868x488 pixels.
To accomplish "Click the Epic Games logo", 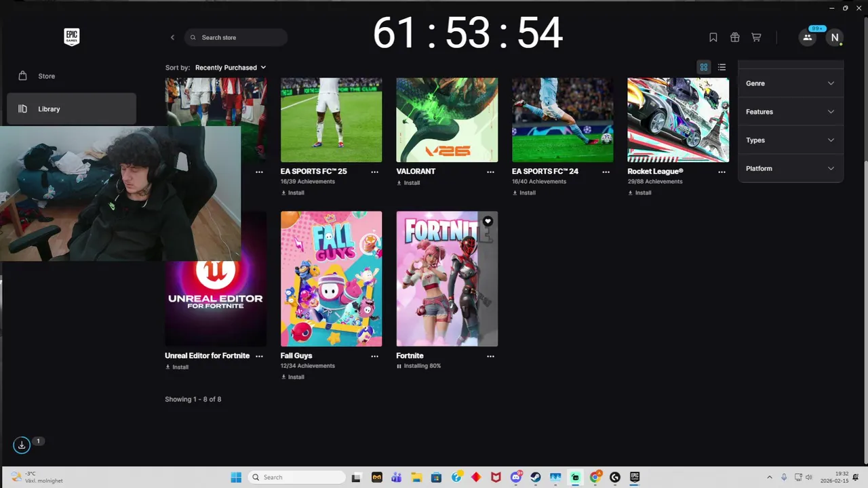I will click(71, 37).
